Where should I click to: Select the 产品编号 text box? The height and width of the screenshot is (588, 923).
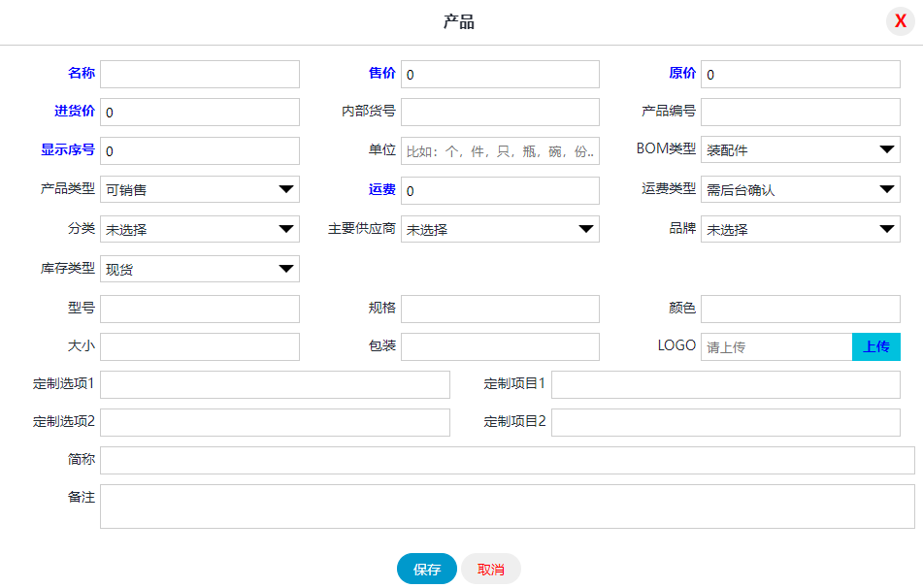click(x=800, y=112)
